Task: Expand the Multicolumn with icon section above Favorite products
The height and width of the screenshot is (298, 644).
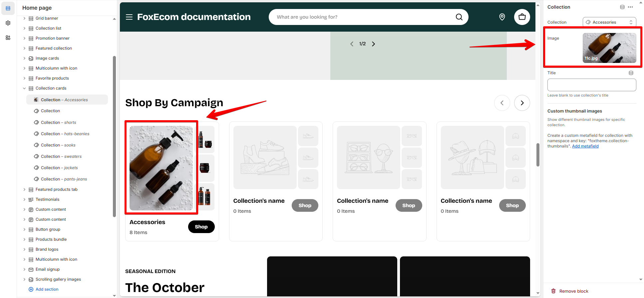Action: click(24, 68)
